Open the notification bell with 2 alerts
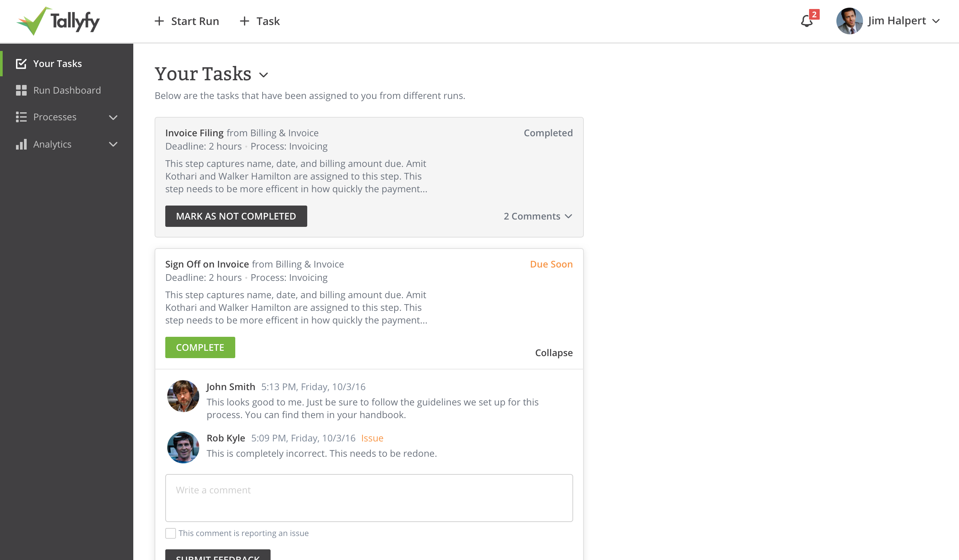This screenshot has height=560, width=959. tap(806, 22)
